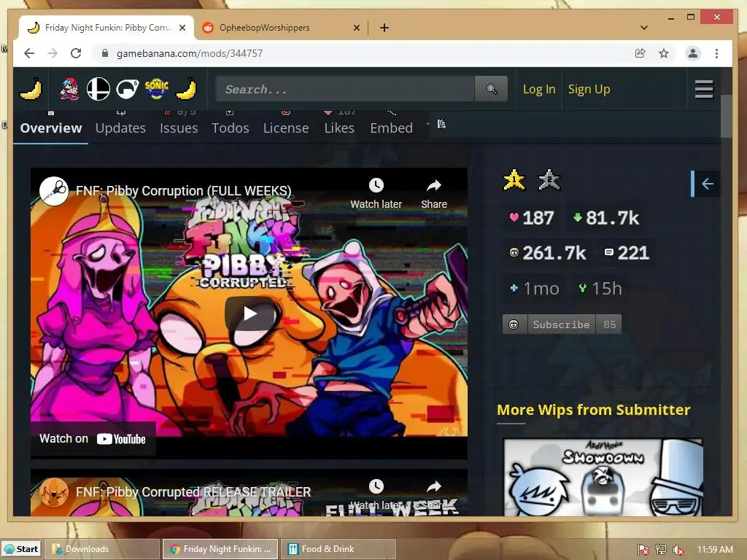
Task: Click the Log In link
Action: click(539, 89)
